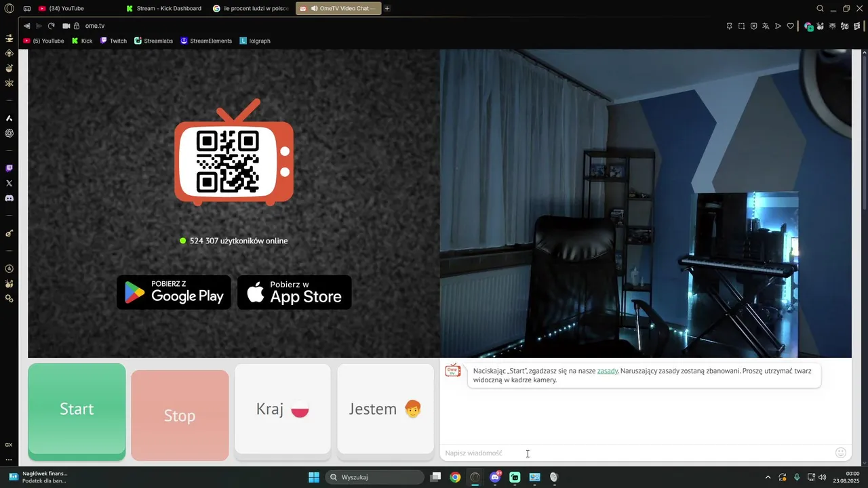This screenshot has height=488, width=868.
Task: Expand the system tray hidden icons arrow
Action: [768, 477]
